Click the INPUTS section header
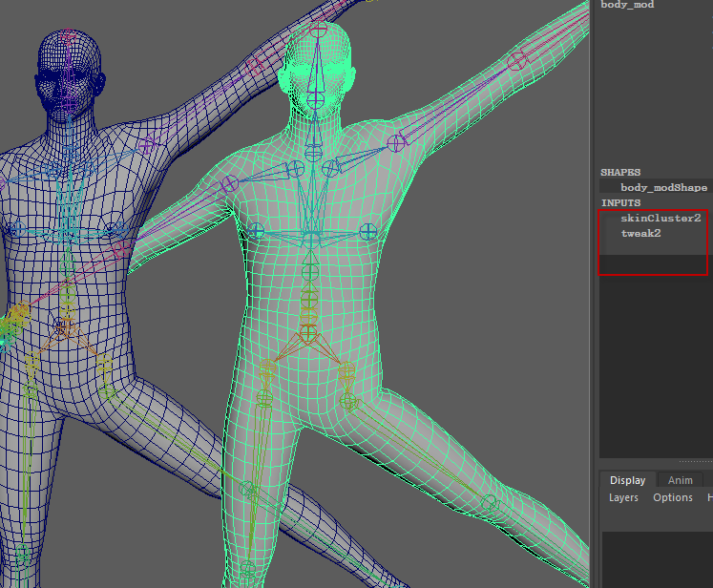713x588 pixels. [x=620, y=202]
